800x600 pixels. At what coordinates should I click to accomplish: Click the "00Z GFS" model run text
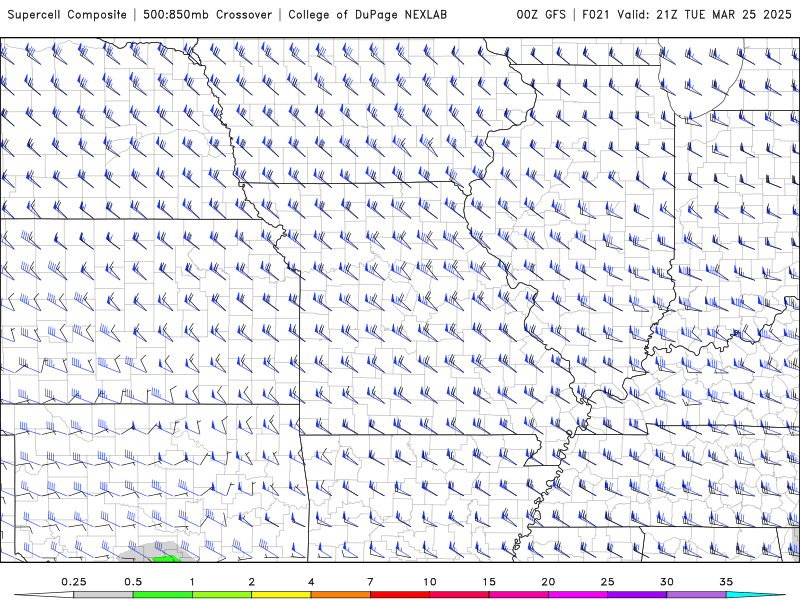(541, 15)
